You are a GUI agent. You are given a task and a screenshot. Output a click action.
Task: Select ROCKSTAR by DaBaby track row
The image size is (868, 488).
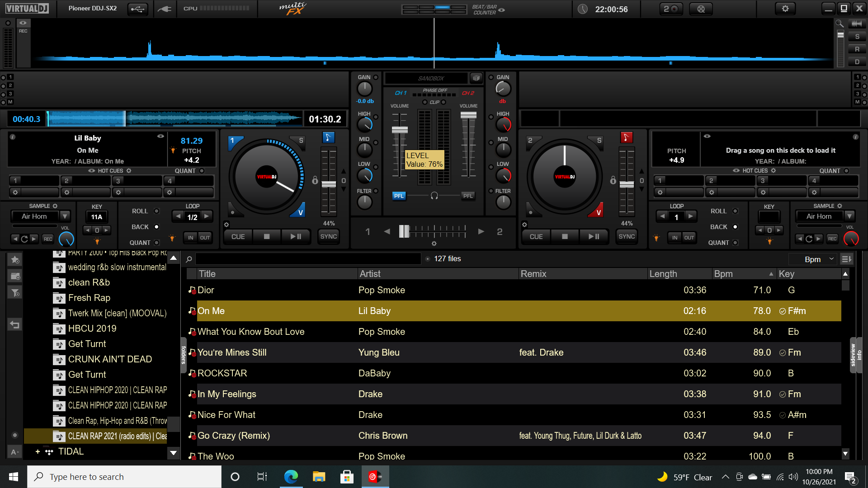(514, 373)
